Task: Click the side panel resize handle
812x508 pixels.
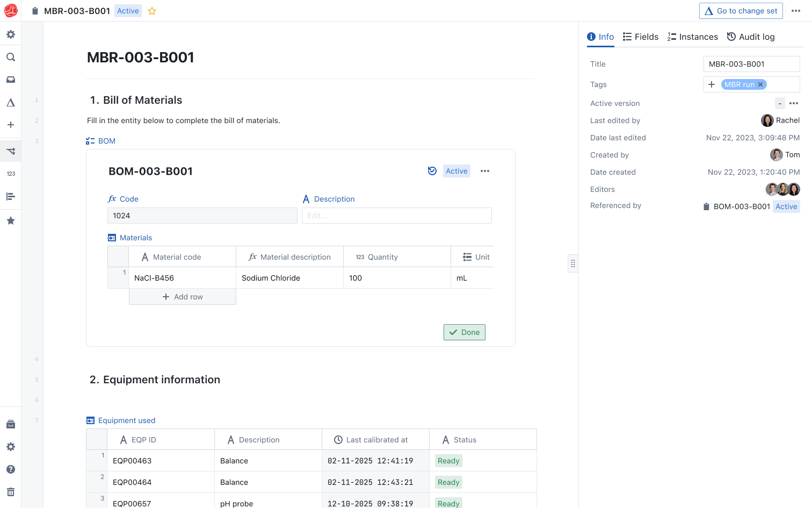Action: (x=573, y=263)
